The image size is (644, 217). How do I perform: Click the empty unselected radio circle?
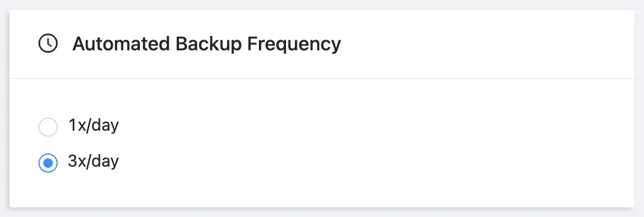click(x=48, y=127)
